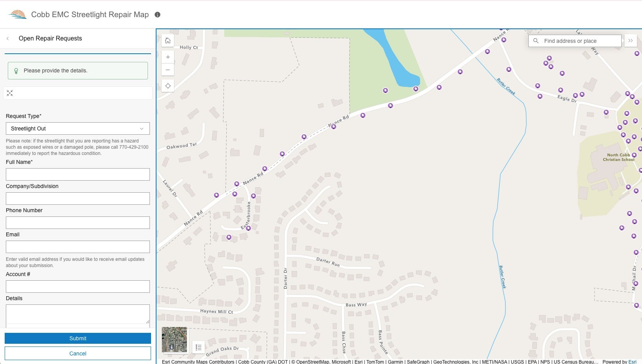Click the back chevron beside Open Repair Requests
Viewport: 642px width, 364px height.
(x=7, y=39)
